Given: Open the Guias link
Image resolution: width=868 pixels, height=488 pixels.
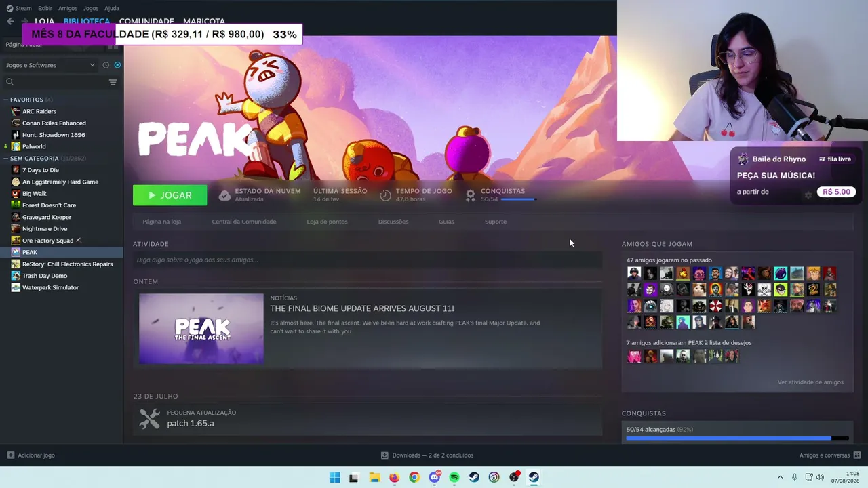Looking at the screenshot, I should click(446, 222).
